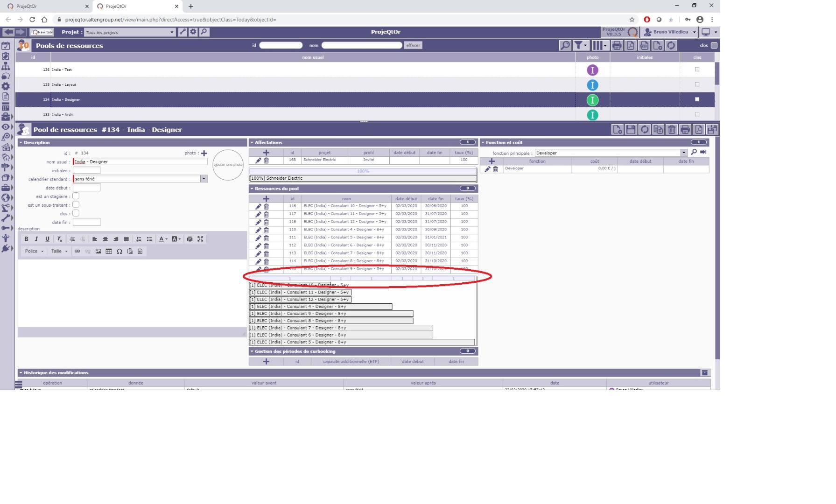
Task: Open the fonction principale dropdown
Action: 684,153
